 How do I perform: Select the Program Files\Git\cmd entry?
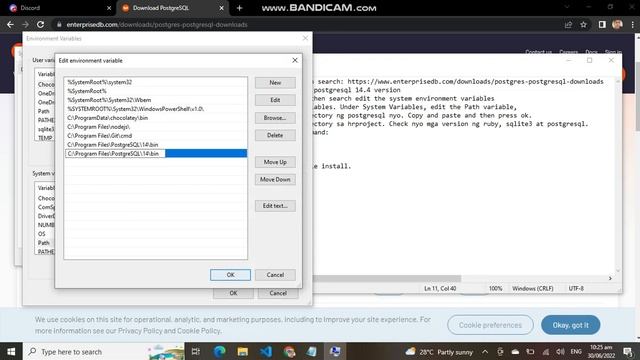tap(156, 136)
